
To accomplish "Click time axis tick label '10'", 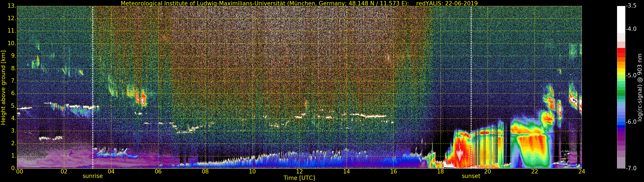I will (x=253, y=171).
